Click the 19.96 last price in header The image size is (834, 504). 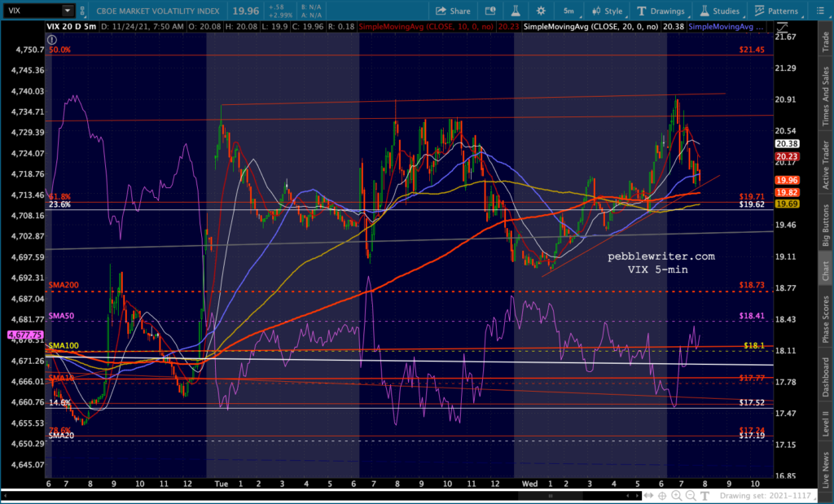pyautogui.click(x=246, y=10)
